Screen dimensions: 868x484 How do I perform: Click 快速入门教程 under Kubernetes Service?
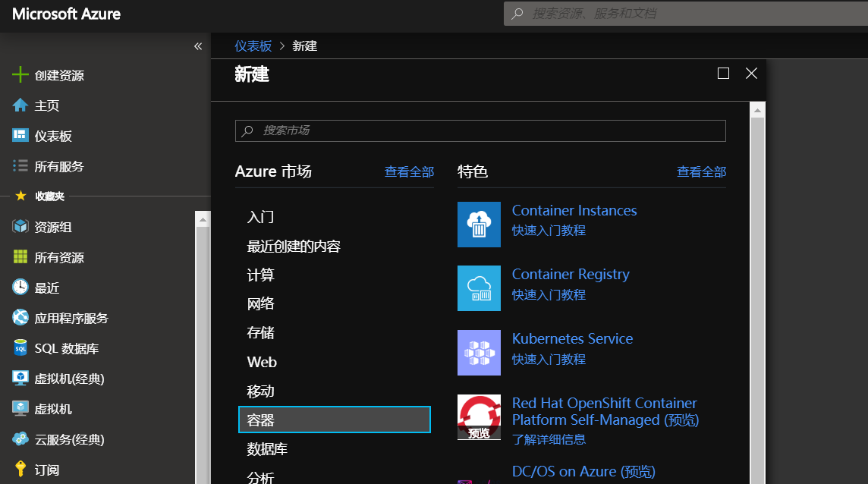coord(549,360)
